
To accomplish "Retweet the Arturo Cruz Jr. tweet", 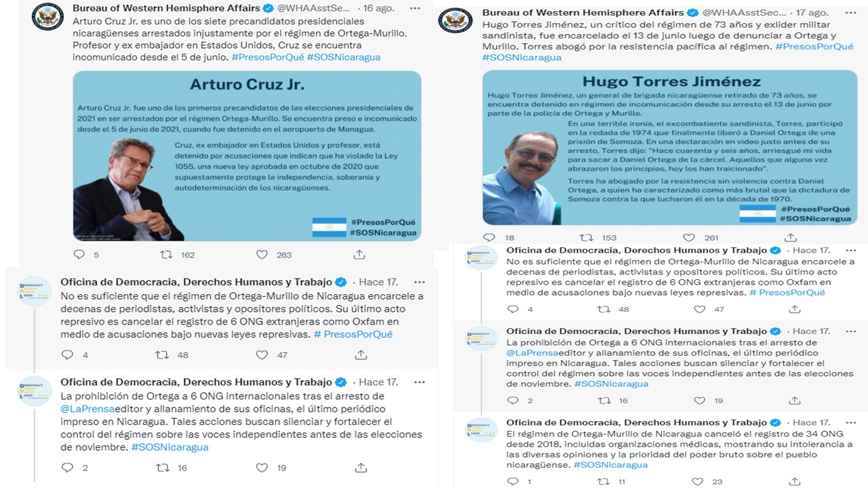I will [x=165, y=255].
